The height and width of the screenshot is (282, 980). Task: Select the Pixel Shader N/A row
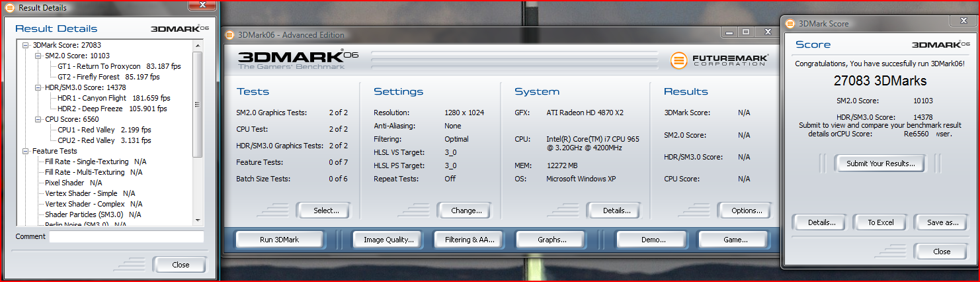(x=73, y=183)
